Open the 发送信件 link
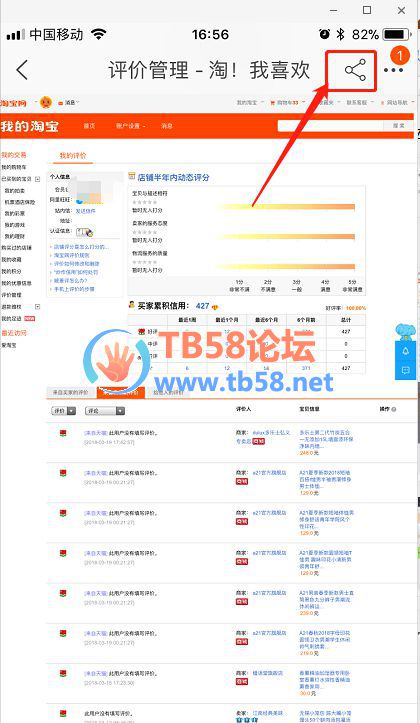The height and width of the screenshot is (723, 420). click(85, 211)
